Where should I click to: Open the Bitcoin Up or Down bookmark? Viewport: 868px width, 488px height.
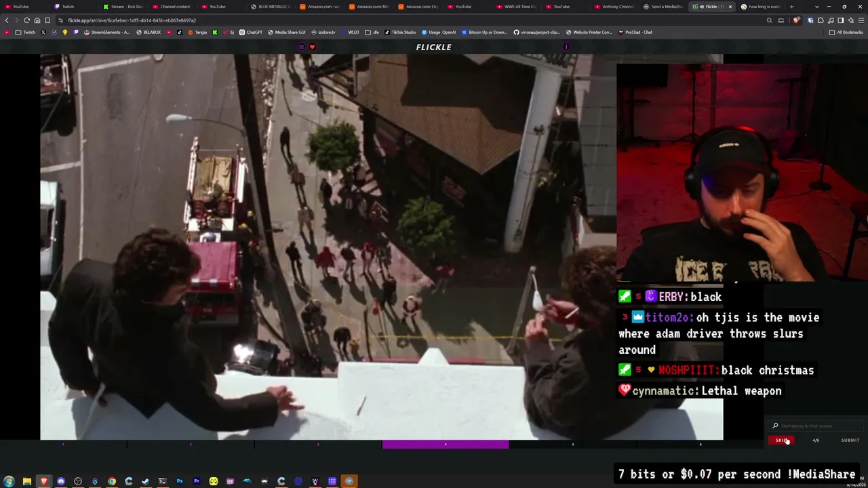point(484,32)
